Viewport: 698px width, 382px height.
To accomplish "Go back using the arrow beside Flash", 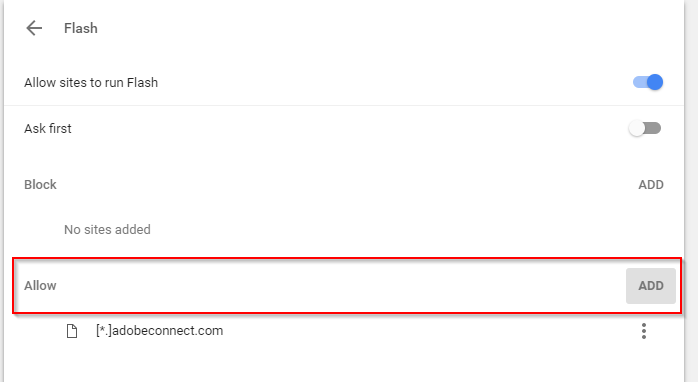I will point(34,28).
